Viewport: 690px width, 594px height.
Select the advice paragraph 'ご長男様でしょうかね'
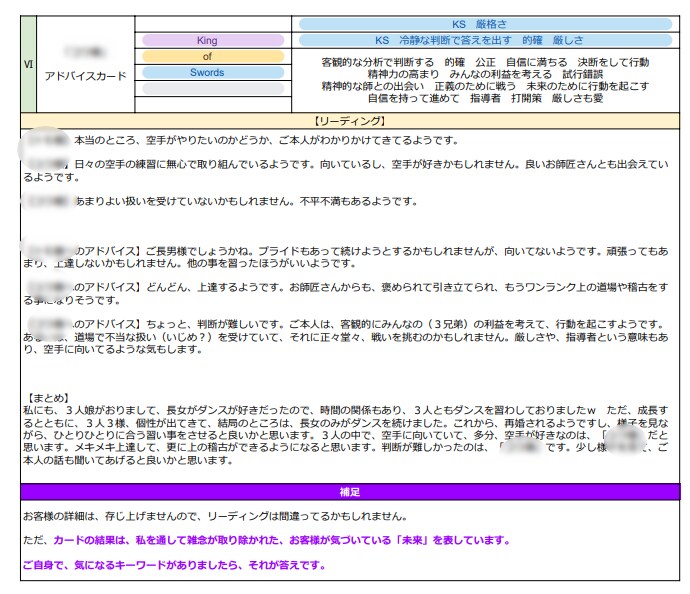point(346,257)
